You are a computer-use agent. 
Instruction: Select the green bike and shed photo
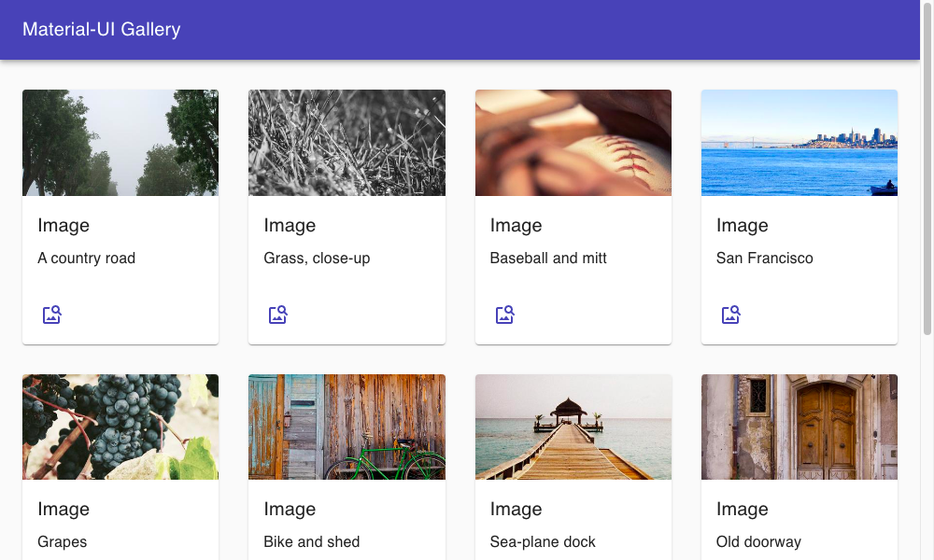pos(347,427)
